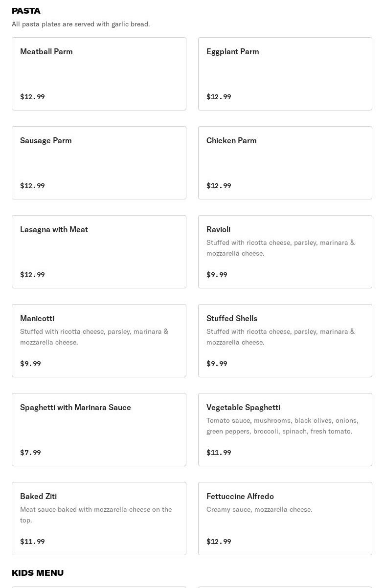Image resolution: width=384 pixels, height=588 pixels.
Task: Click the $11.99 price on Baked Ziti
Action: [x=32, y=542]
